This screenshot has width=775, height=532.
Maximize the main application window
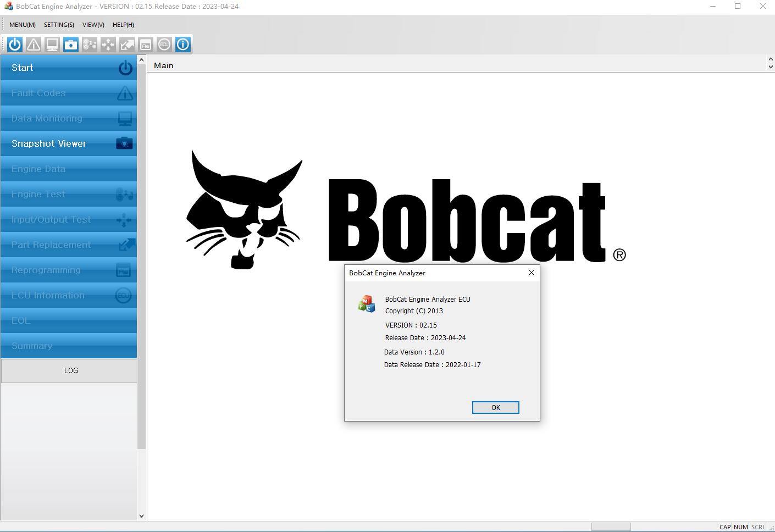coord(738,6)
